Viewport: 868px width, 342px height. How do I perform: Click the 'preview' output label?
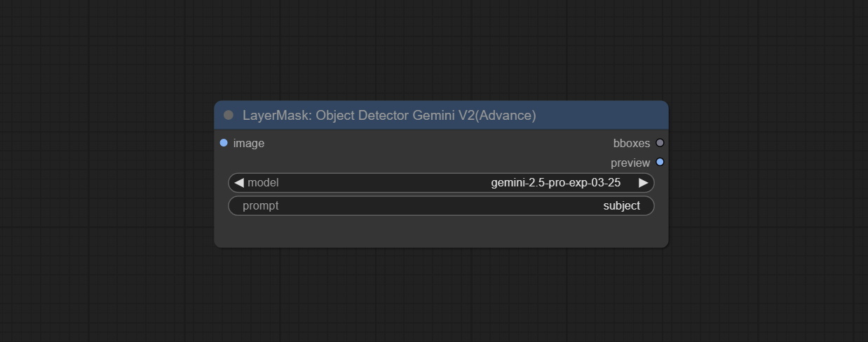pos(630,163)
